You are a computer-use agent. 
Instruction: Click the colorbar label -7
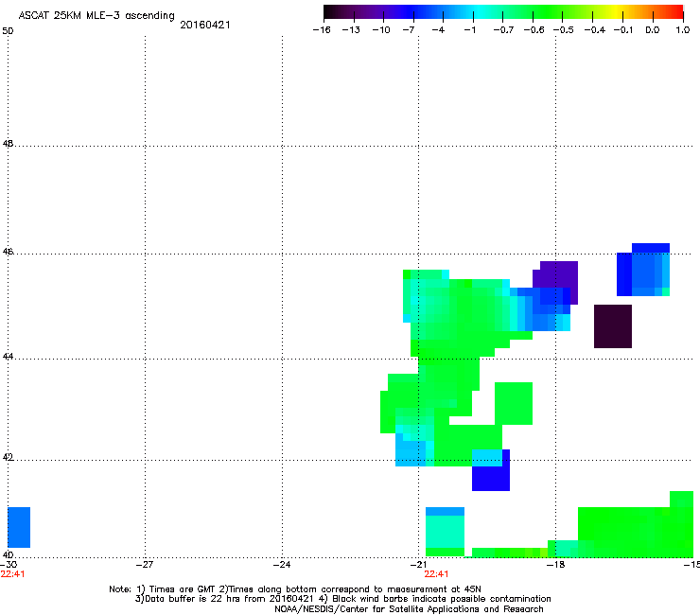point(409,30)
